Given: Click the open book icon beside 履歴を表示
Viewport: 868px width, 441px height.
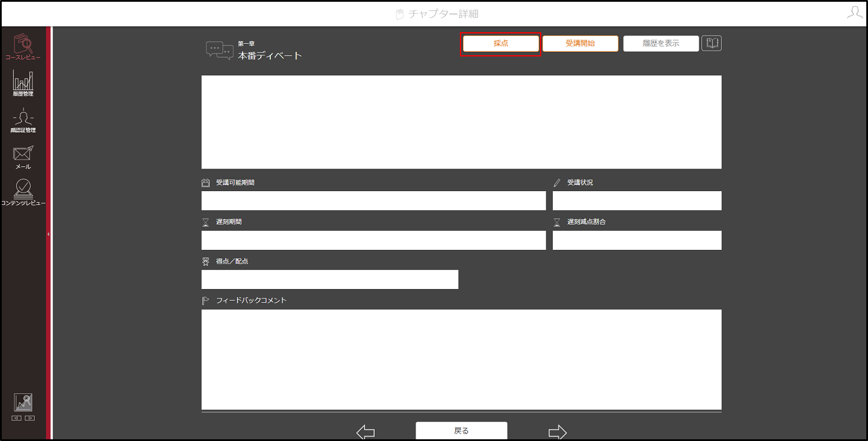Looking at the screenshot, I should coord(712,43).
